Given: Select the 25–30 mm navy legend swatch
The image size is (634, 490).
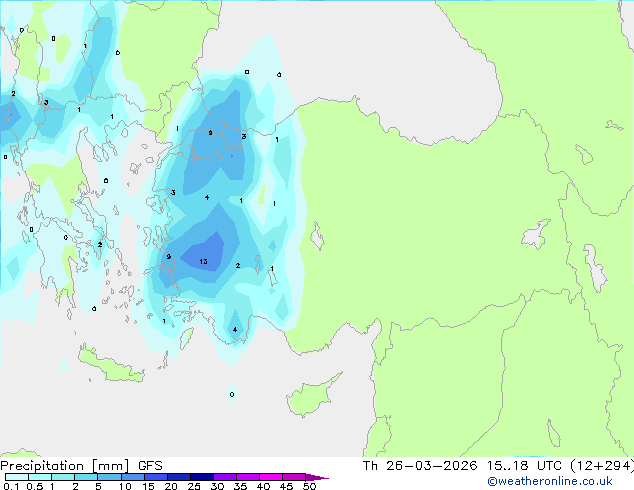Looking at the screenshot, I should (201, 477).
